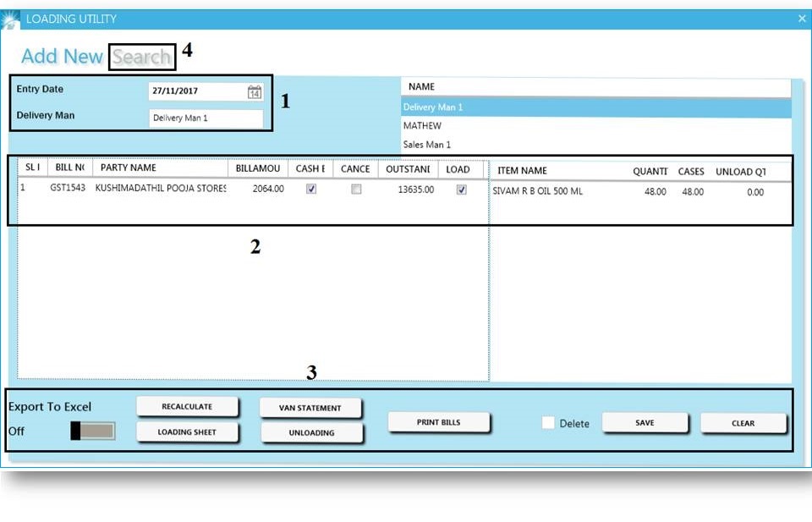The image size is (812, 522).
Task: Enable the Delete checkbox
Action: tap(547, 423)
